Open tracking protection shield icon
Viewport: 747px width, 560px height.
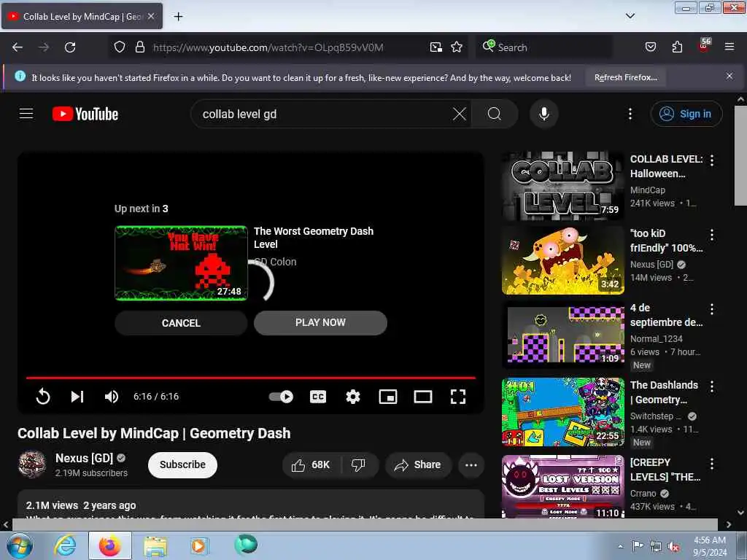pyautogui.click(x=120, y=47)
